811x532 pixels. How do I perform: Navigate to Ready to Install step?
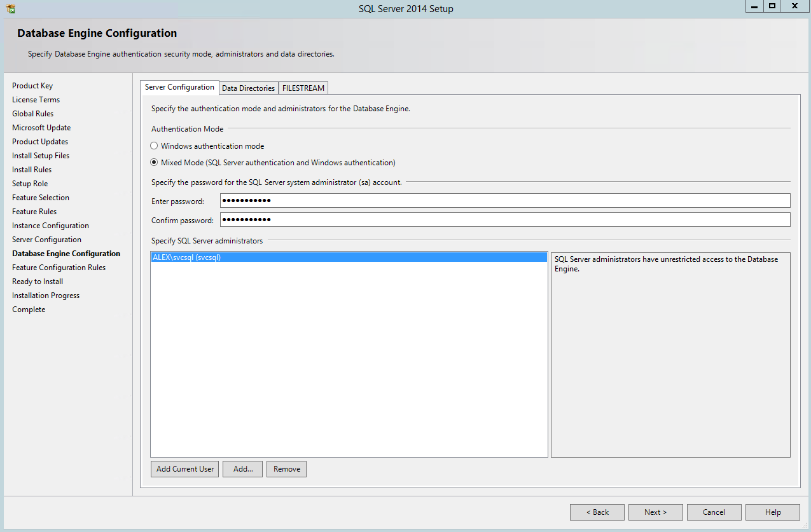(37, 281)
